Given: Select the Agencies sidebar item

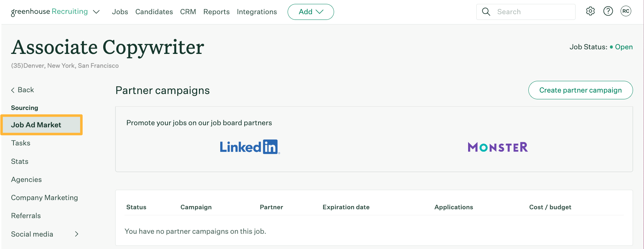Looking at the screenshot, I should tap(26, 179).
